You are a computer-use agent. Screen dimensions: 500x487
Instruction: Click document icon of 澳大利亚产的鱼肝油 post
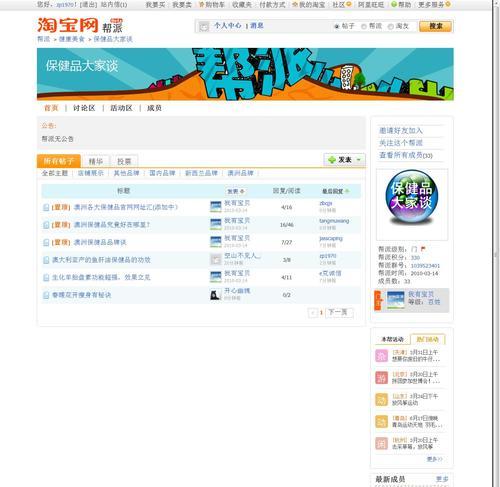click(46, 260)
